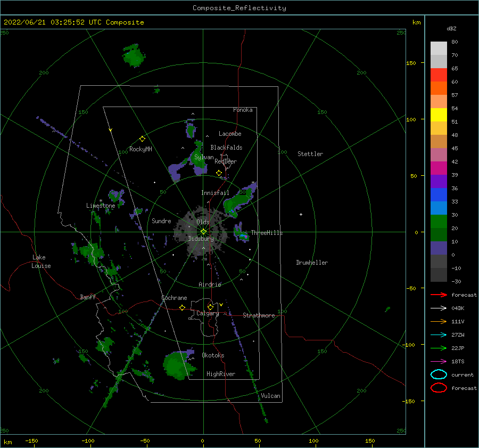This screenshot has width=479, height=448.
Task: Click the -150 tick on bottom axis
Action: [x=31, y=441]
